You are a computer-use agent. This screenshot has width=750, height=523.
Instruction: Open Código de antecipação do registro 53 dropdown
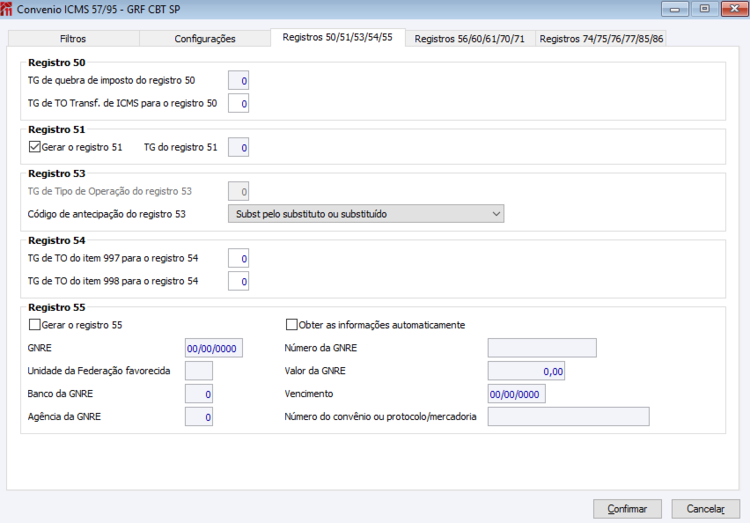click(366, 214)
